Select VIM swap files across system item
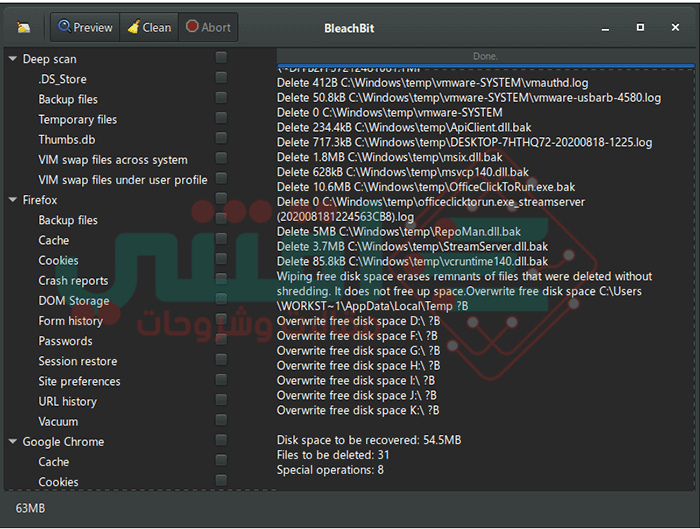Image resolution: width=700 pixels, height=529 pixels. (113, 160)
